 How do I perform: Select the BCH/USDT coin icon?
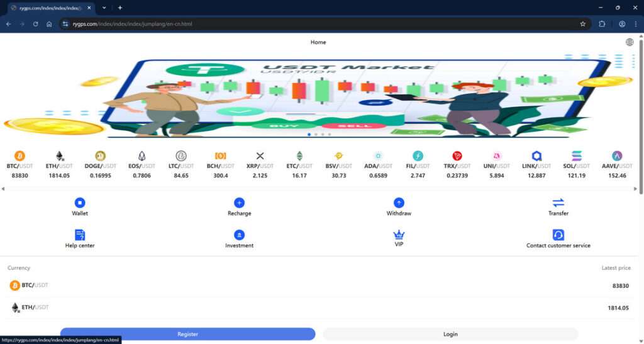click(221, 156)
